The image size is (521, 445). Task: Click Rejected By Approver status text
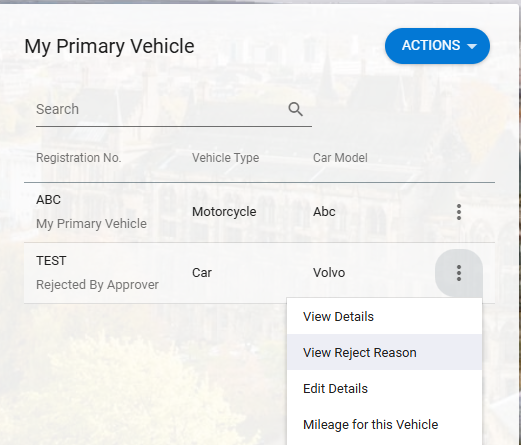tap(97, 285)
